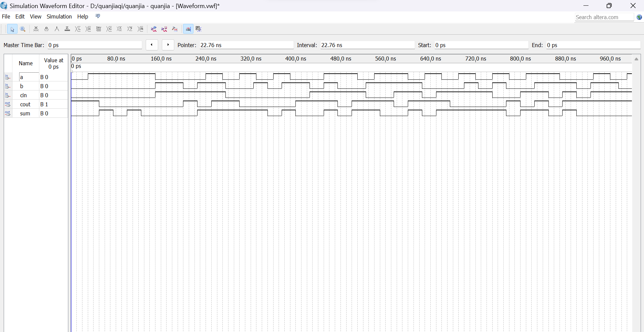The height and width of the screenshot is (332, 644).
Task: Click the Pointer value field
Action: 247,45
